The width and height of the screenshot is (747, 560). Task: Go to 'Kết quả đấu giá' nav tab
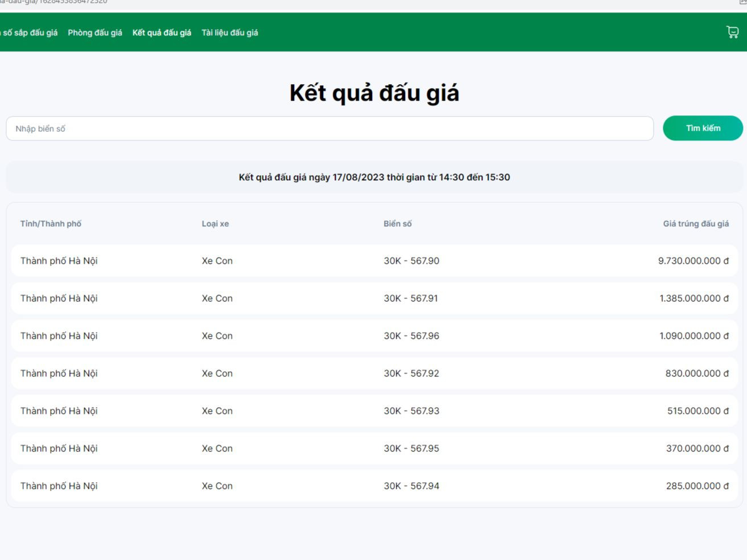pos(162,33)
